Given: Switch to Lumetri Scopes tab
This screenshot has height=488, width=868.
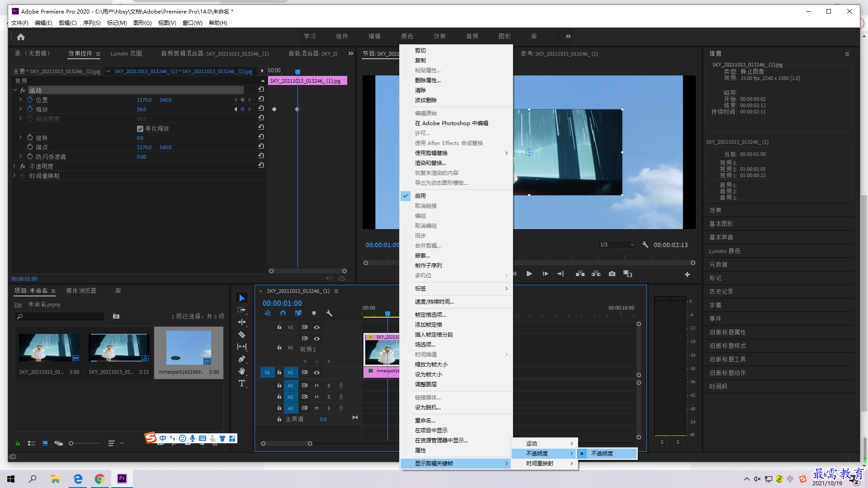Looking at the screenshot, I should click(126, 53).
